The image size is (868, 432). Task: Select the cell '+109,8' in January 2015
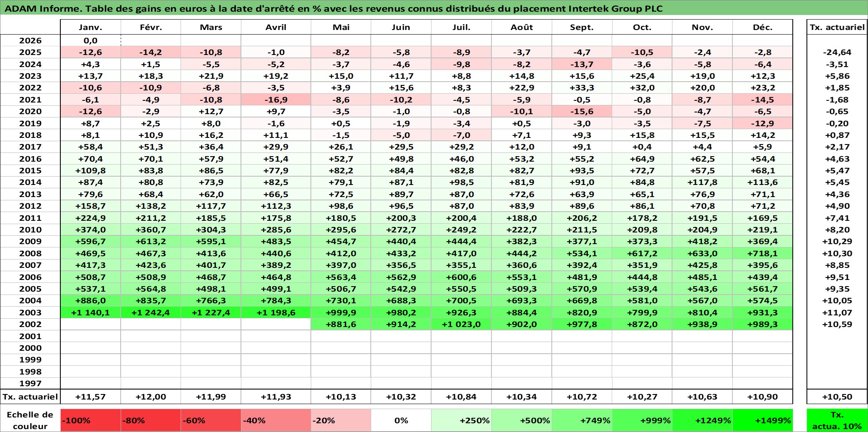tap(90, 170)
